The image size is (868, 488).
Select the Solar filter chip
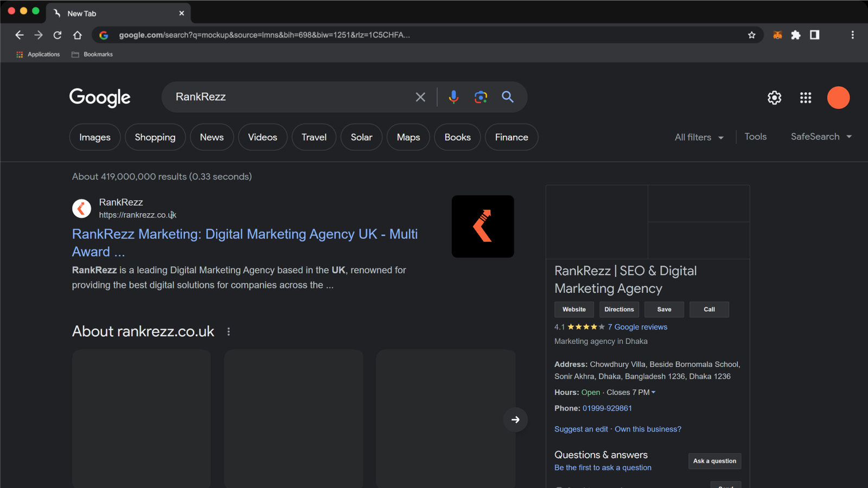[x=361, y=137]
